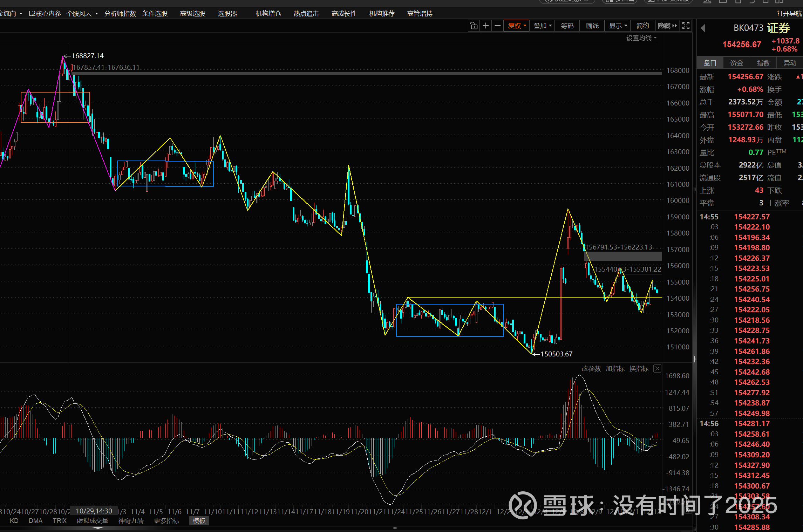This screenshot has width=803, height=532.
Task: Zoom in chart with plus icon
Action: pyautogui.click(x=486, y=26)
